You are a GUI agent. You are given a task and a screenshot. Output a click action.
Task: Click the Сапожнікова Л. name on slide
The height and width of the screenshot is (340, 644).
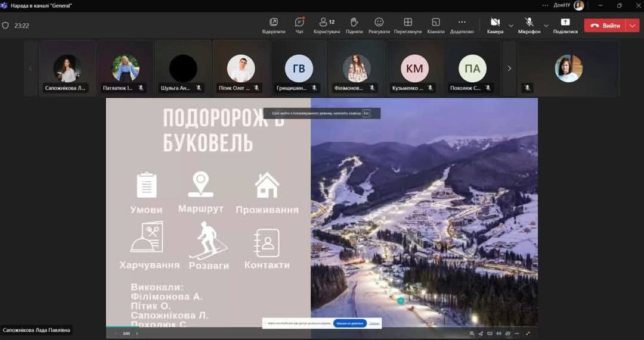click(169, 316)
